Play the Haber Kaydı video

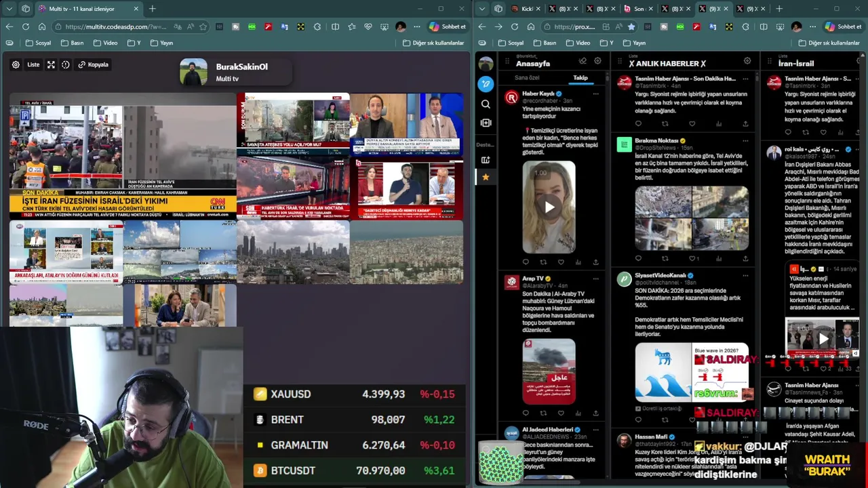[549, 207]
